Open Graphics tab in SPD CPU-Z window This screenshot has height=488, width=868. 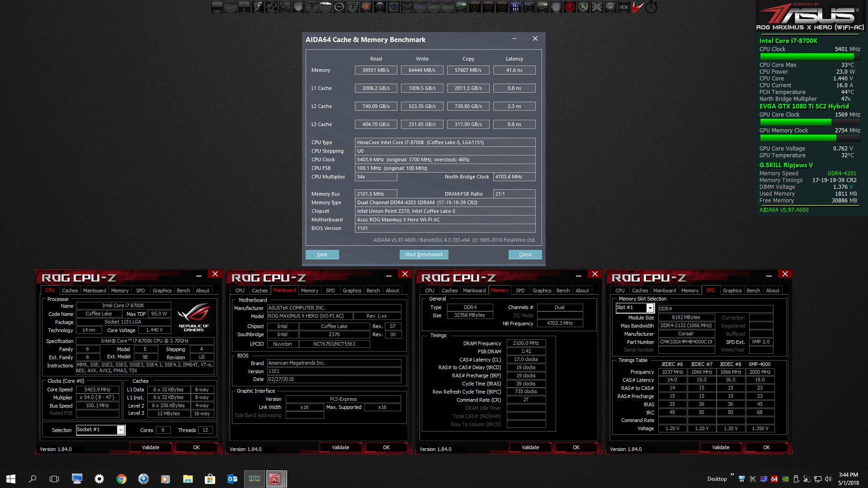732,291
